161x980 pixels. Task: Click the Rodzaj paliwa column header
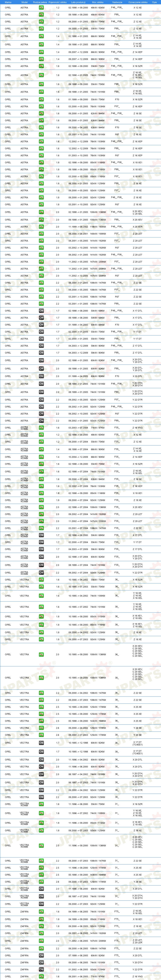40,2
